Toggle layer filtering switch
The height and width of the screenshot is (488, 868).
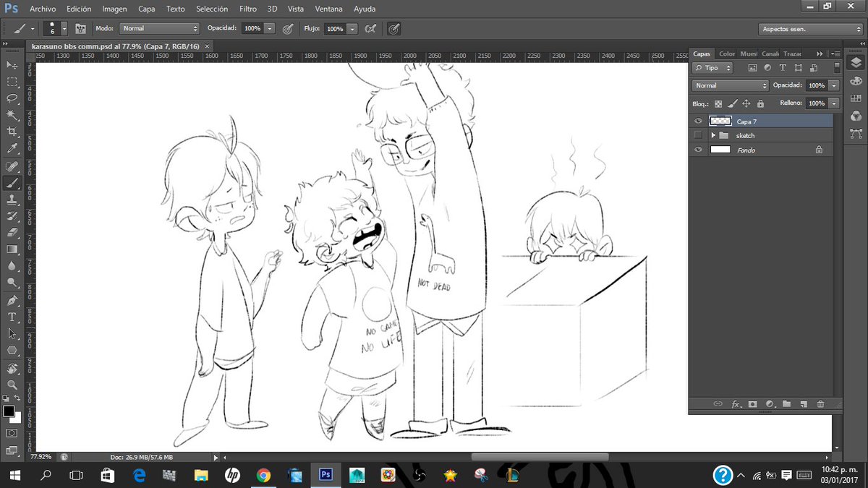coord(837,67)
